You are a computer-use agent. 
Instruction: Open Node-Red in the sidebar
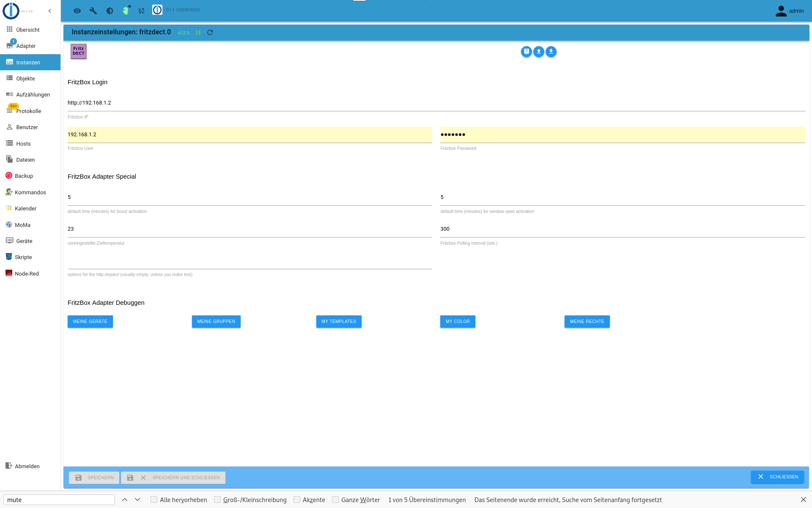click(x=30, y=273)
